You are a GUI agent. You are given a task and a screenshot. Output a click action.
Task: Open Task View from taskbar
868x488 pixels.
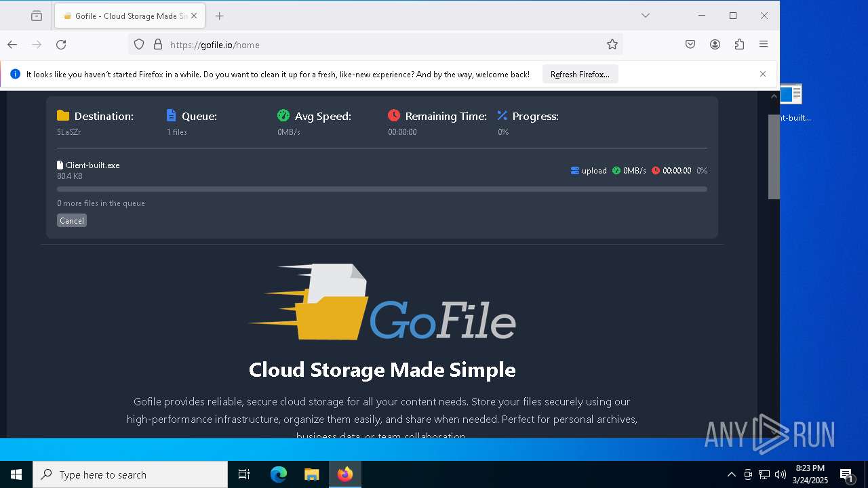pyautogui.click(x=244, y=474)
